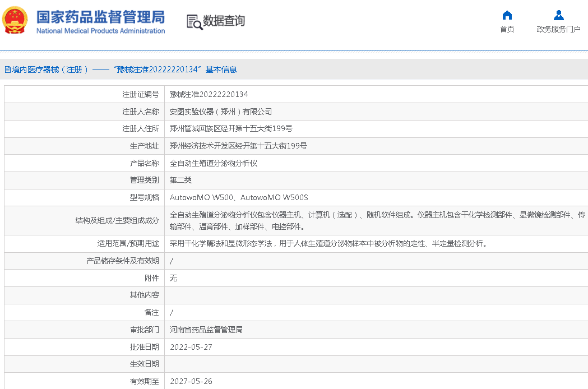Click the 数据查询 heading text
Viewport: 588px width, 389px height.
coord(224,21)
